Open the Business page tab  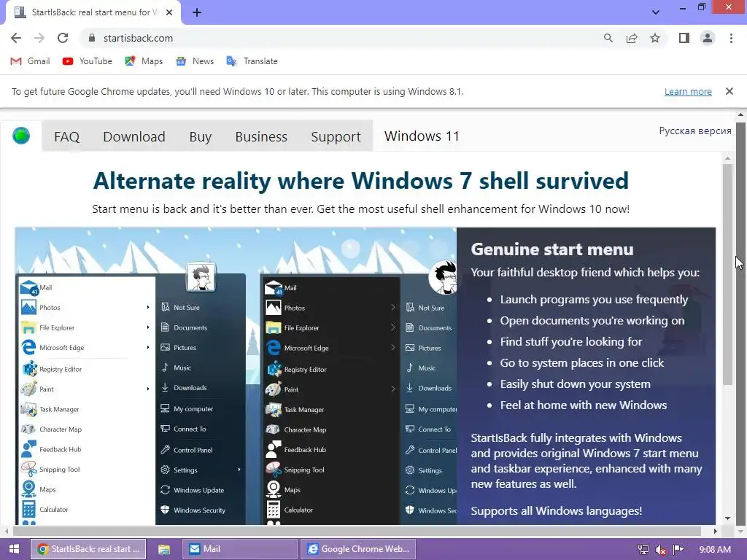coord(261,136)
